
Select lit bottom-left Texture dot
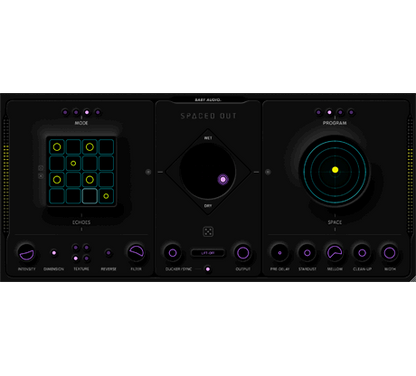(x=76, y=258)
